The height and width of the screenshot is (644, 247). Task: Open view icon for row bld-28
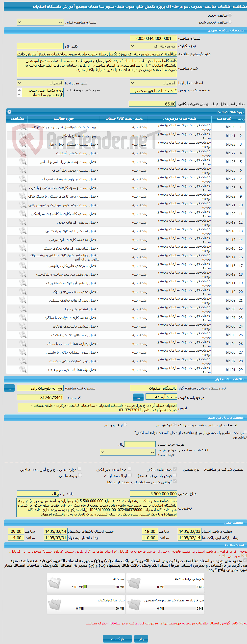[x=23, y=145]
